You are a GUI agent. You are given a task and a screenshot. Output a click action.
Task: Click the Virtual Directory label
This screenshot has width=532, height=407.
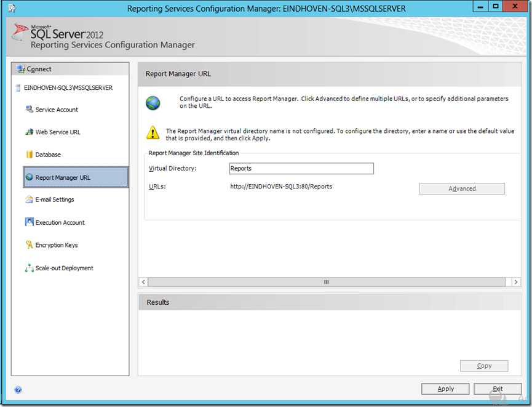coord(173,169)
